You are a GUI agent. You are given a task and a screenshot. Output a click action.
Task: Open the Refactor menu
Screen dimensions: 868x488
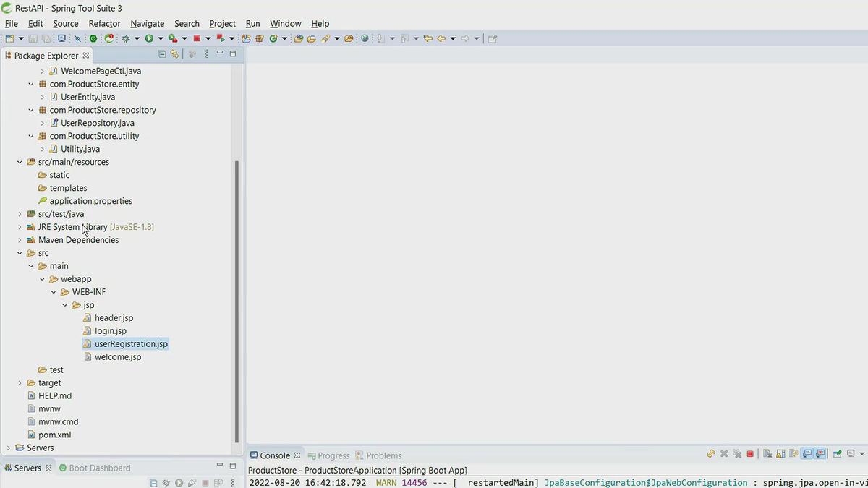[104, 23]
